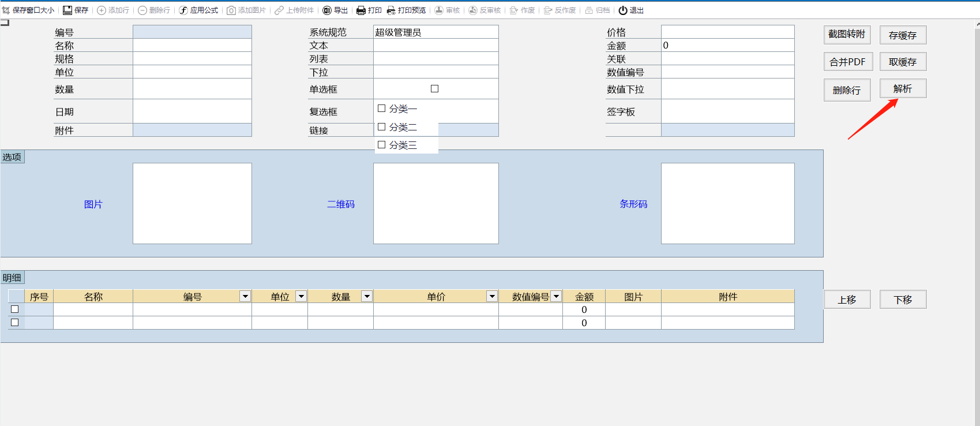Screen dimensions: 980x426
Task: Check the 分类三 option
Action: (x=382, y=145)
